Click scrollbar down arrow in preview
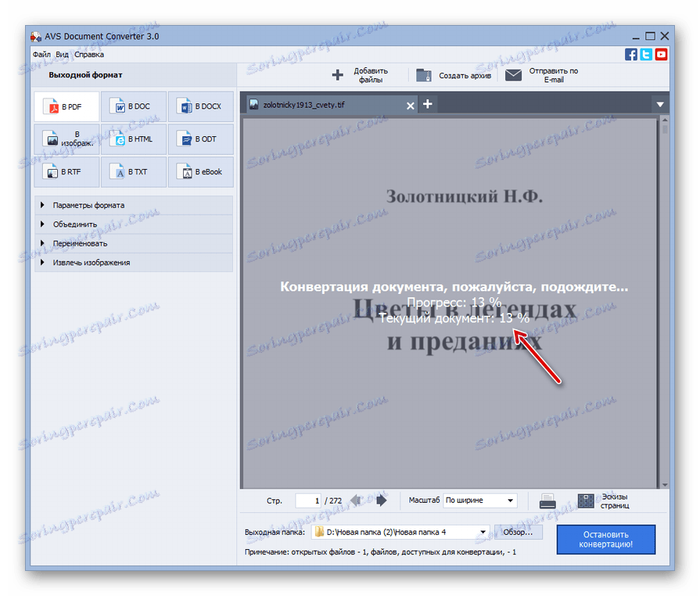 click(x=665, y=485)
